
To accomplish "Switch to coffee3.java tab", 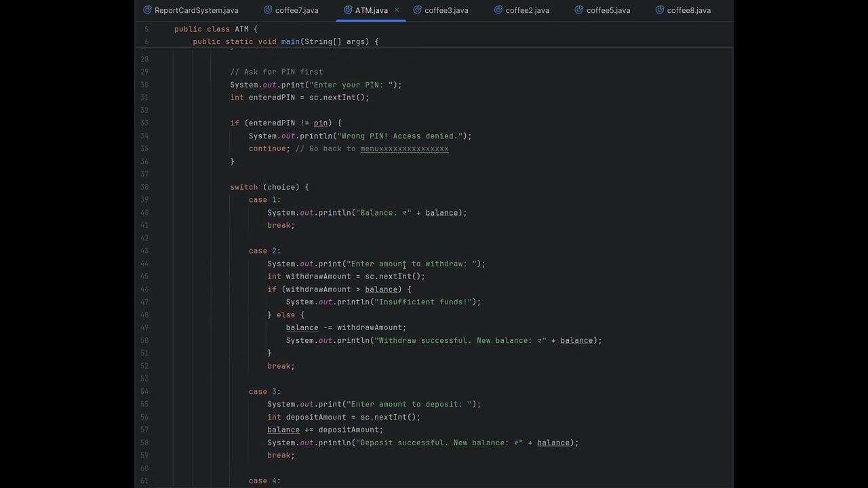I will click(x=446, y=10).
